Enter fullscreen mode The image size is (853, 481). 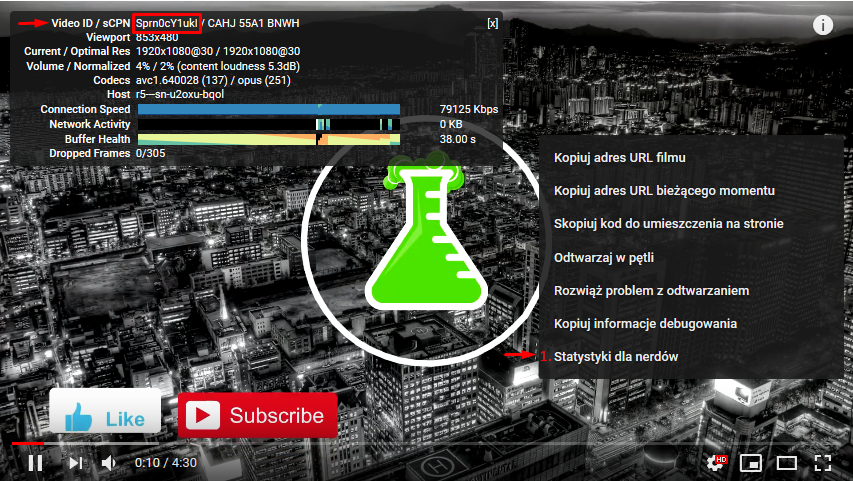coord(823,463)
